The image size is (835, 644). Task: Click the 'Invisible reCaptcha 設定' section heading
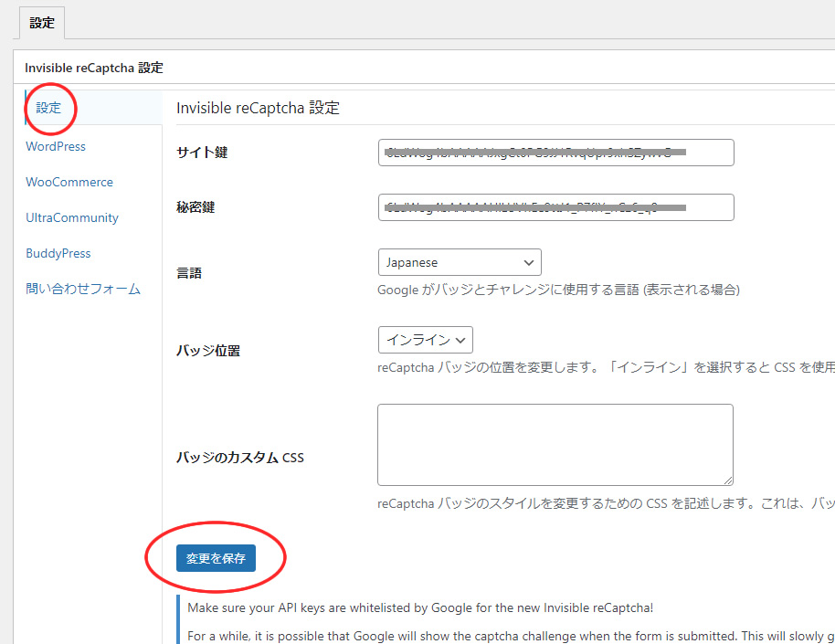pyautogui.click(x=258, y=108)
